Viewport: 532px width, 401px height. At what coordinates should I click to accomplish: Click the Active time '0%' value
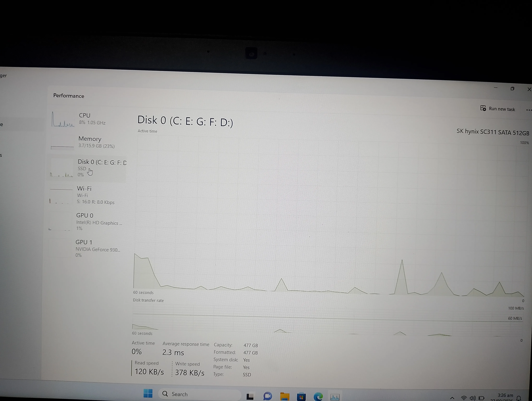click(x=137, y=352)
